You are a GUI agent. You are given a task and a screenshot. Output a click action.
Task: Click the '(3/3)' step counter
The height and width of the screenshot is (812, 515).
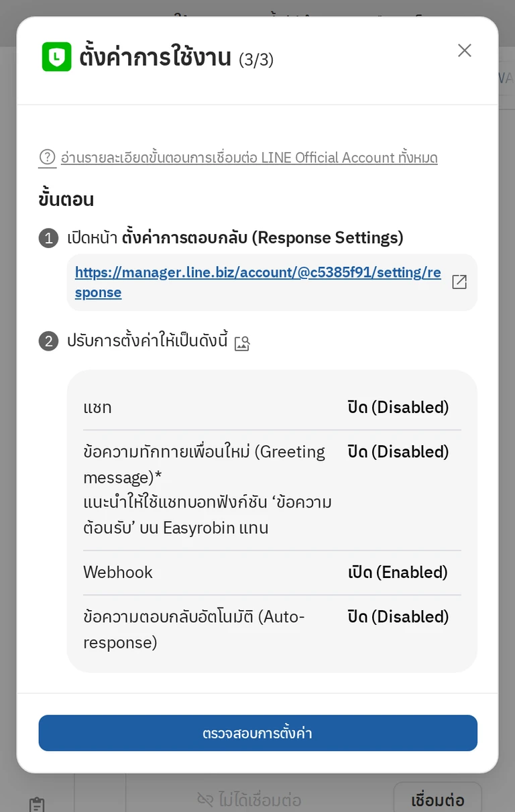(x=256, y=60)
